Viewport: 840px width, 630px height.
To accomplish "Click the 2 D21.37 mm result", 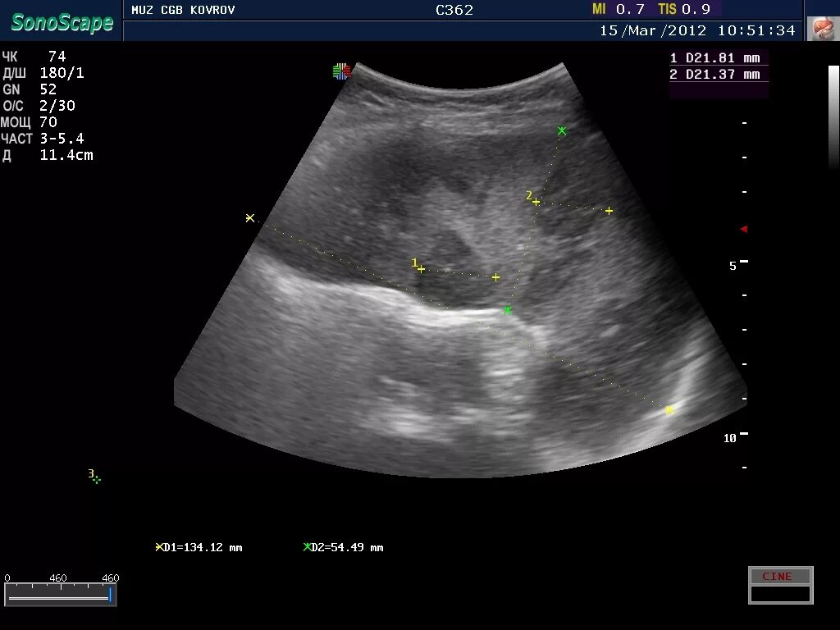I will click(x=714, y=75).
